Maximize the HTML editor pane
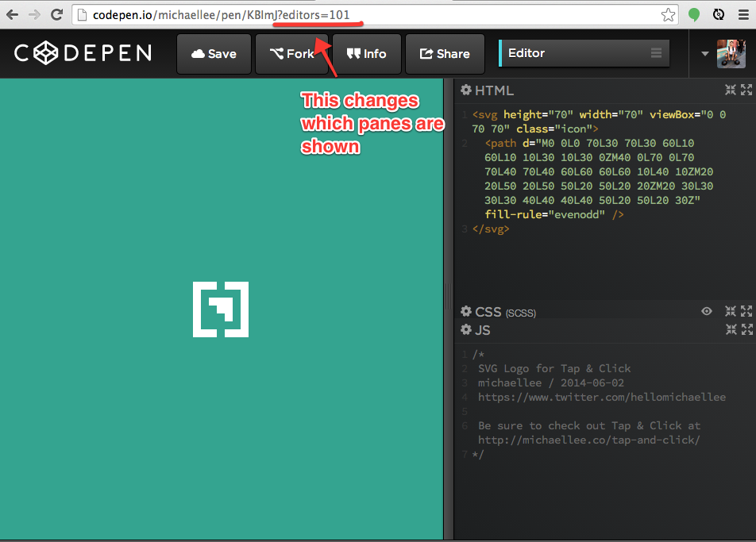 (746, 90)
